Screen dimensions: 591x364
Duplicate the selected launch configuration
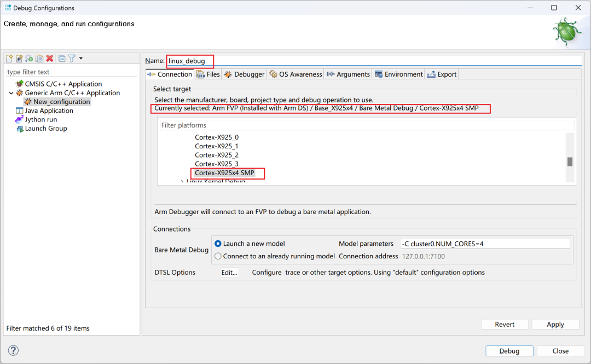pos(39,59)
